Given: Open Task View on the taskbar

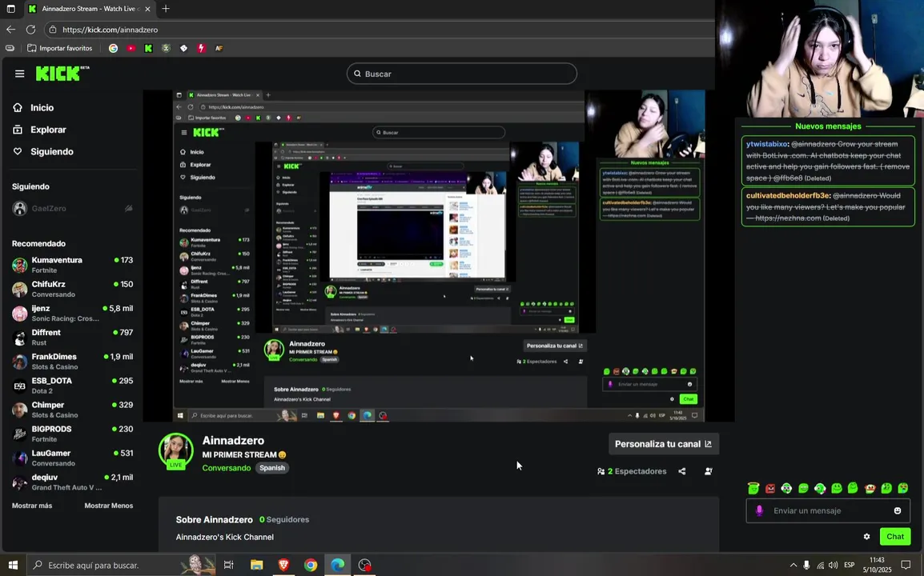Looking at the screenshot, I should point(229,565).
